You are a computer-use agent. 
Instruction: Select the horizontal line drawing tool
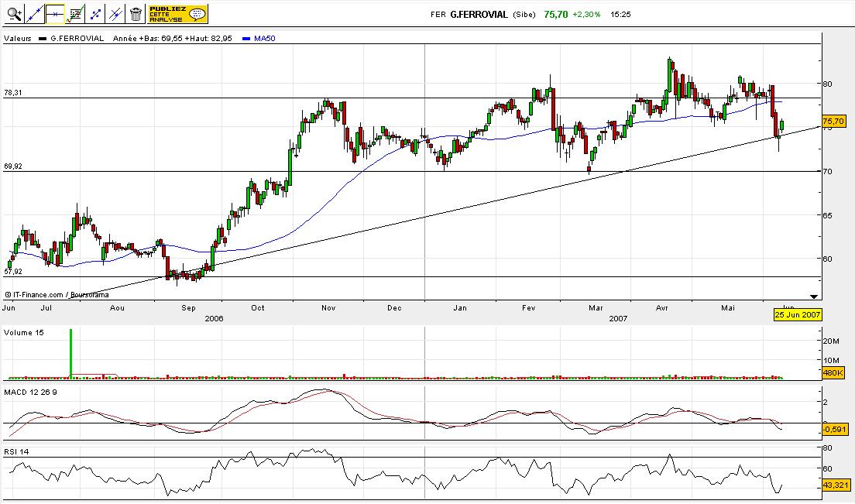coord(55,14)
